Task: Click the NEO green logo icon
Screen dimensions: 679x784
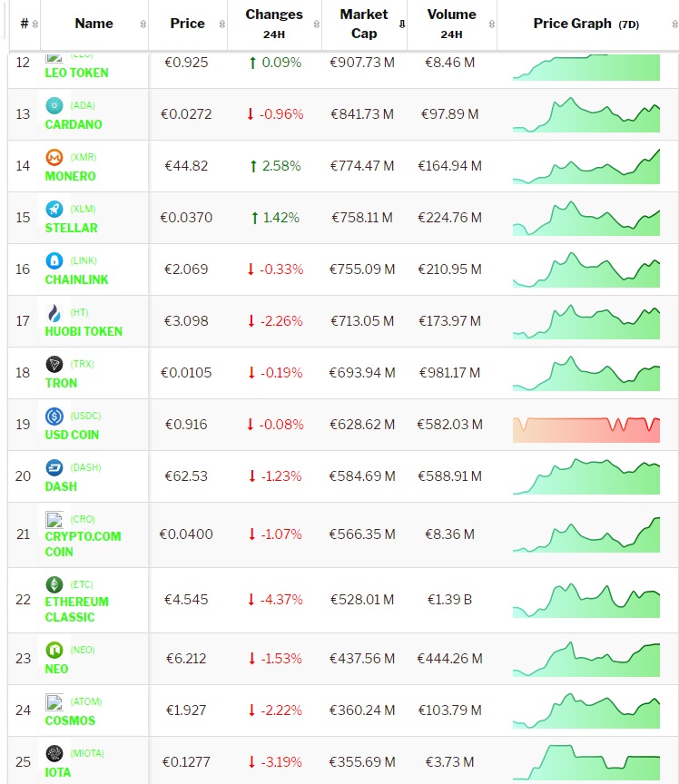Action: (54, 650)
